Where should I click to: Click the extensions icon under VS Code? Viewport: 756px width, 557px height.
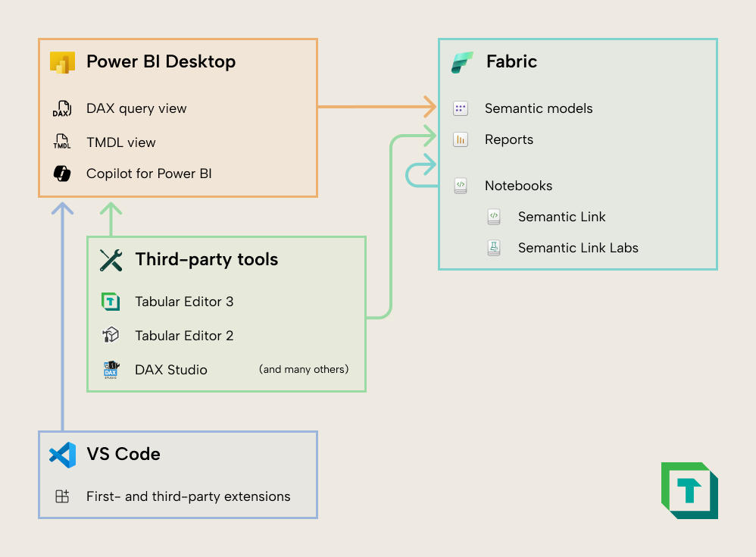(x=61, y=496)
